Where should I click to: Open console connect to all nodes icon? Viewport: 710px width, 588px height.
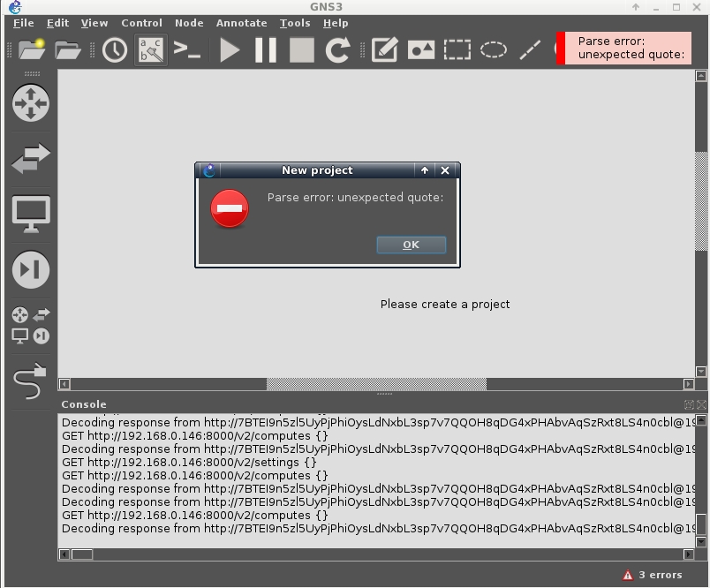click(x=187, y=49)
